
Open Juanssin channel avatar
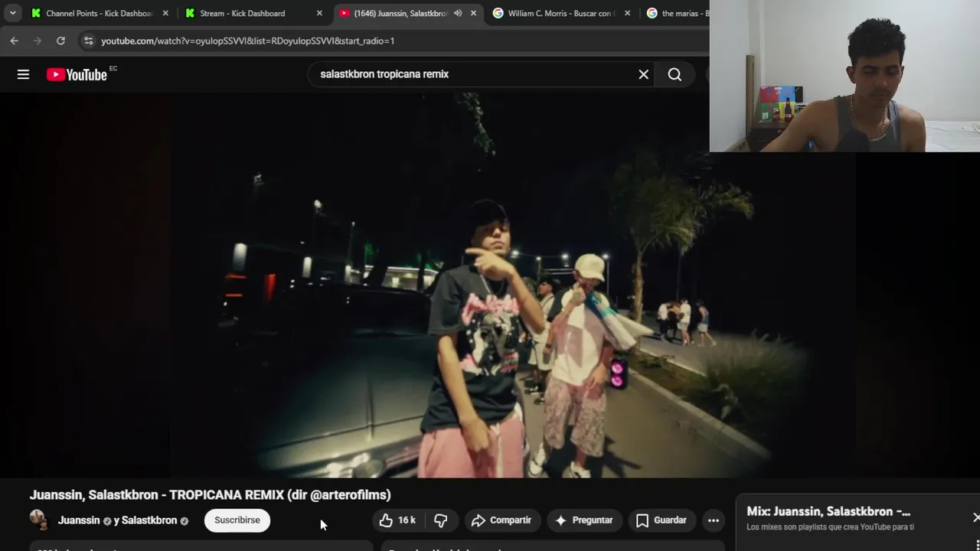point(38,520)
